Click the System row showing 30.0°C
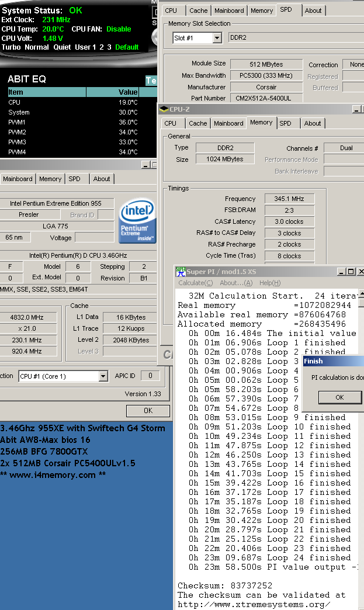Viewport: 364px width, 610px height. point(72,112)
